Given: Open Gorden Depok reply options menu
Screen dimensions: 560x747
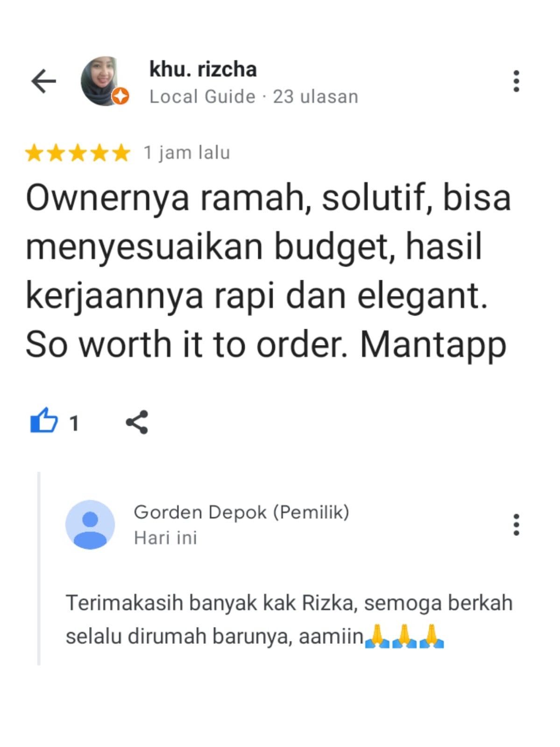Looking at the screenshot, I should pos(516,524).
